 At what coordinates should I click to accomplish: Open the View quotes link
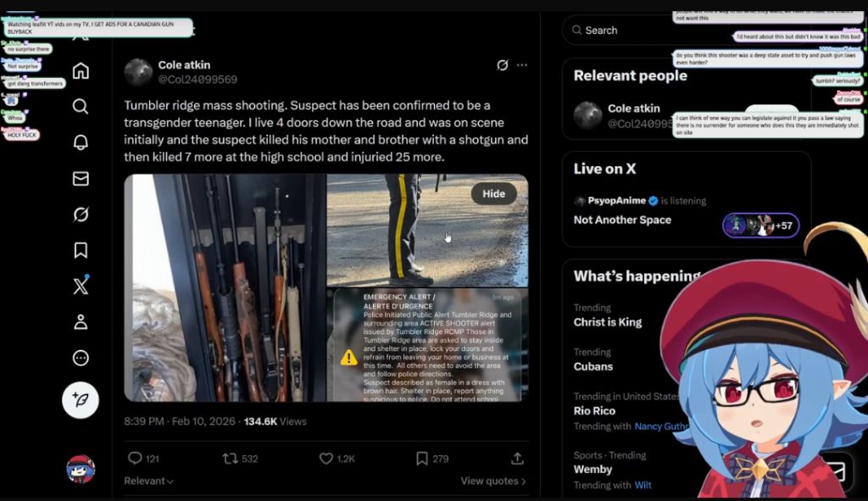coord(492,481)
